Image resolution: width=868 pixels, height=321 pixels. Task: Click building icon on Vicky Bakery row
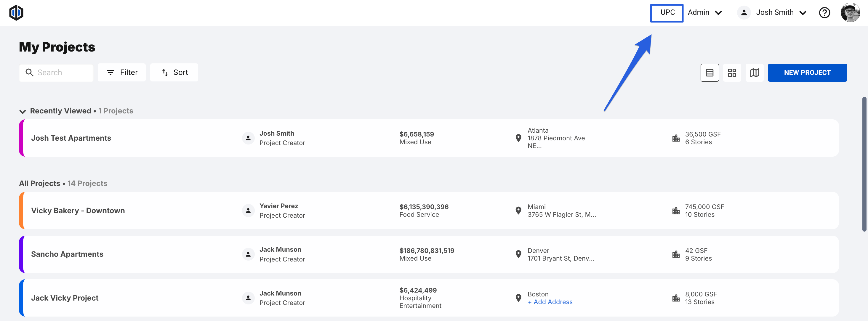[676, 211]
